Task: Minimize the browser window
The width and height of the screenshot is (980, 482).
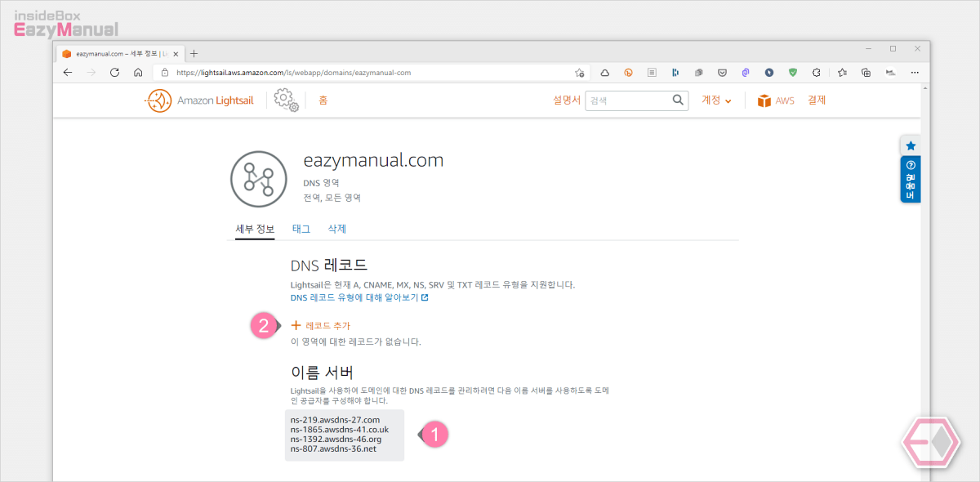Action: [870, 49]
